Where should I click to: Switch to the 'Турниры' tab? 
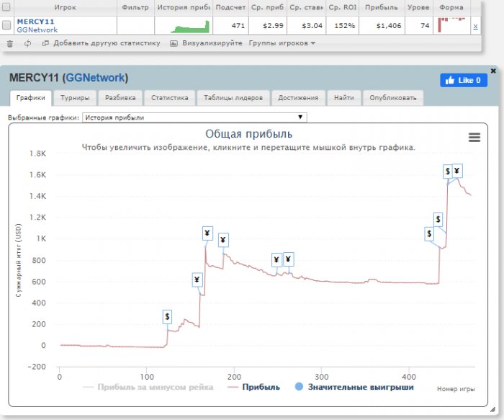pos(75,98)
